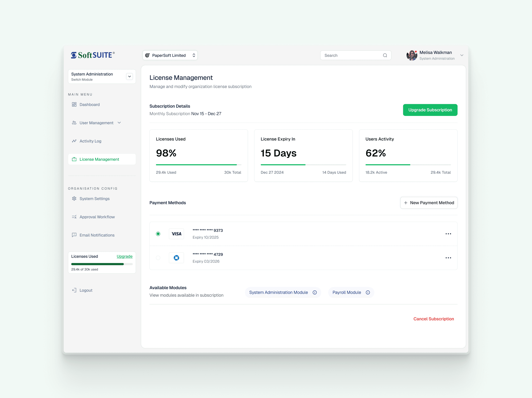Click the Dashboard grid icon

(x=74, y=104)
